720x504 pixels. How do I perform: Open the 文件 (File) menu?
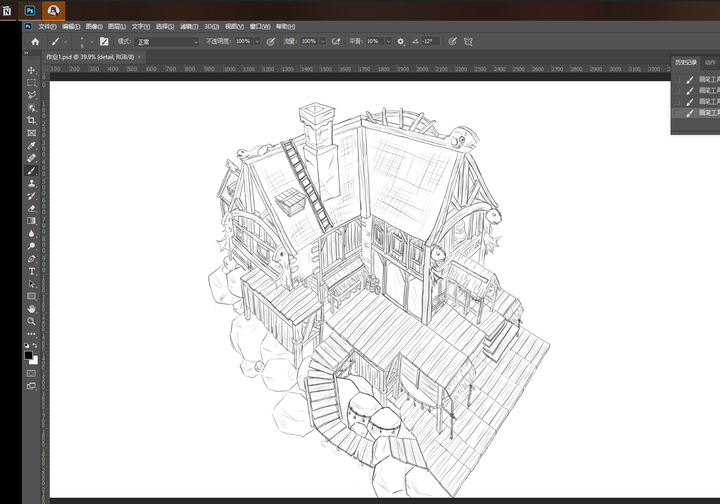click(47, 26)
